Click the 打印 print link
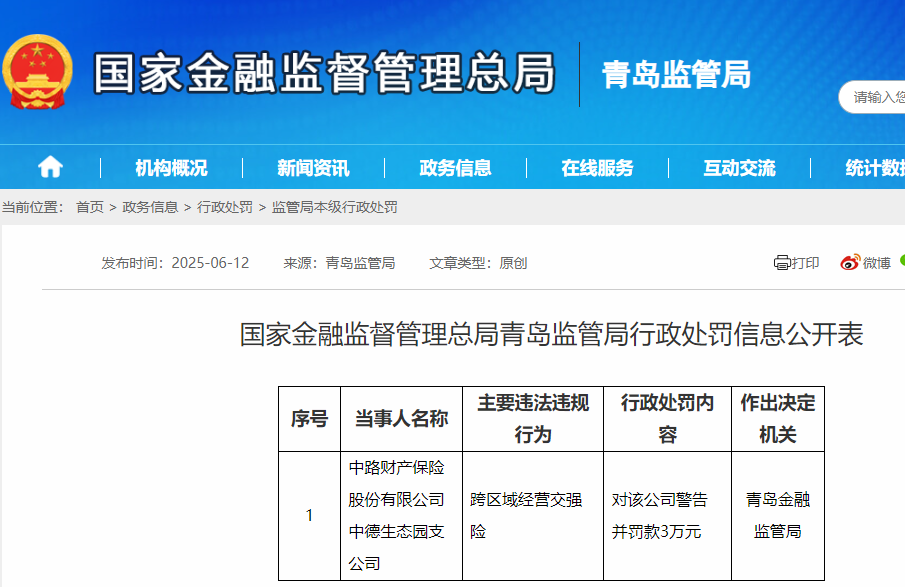This screenshot has width=905, height=587. (x=805, y=263)
